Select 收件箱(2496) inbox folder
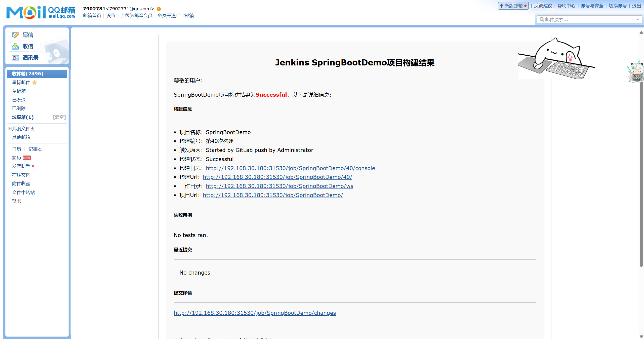 (x=37, y=74)
